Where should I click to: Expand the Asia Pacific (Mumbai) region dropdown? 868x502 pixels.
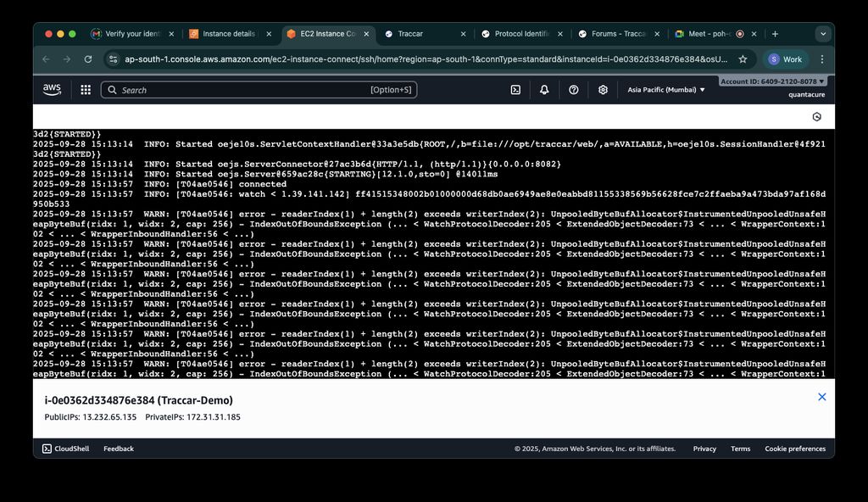(665, 90)
